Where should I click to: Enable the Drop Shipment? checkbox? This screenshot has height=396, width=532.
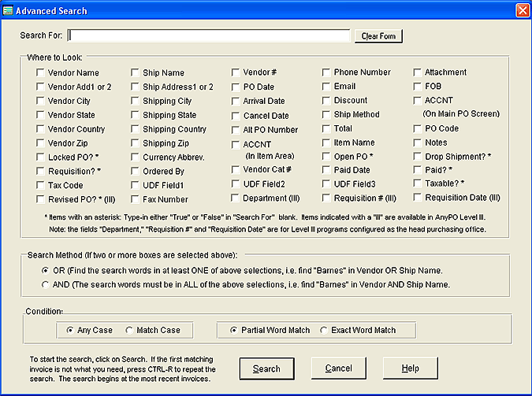click(417, 157)
